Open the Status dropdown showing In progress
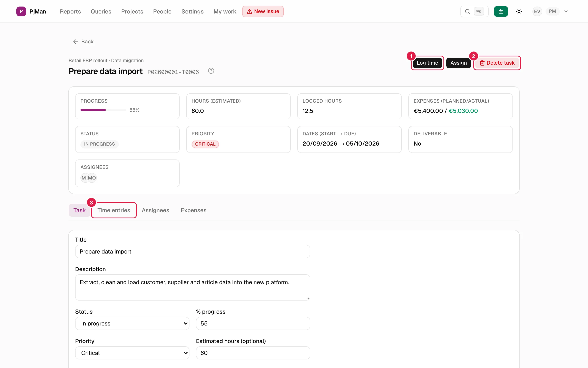 click(x=132, y=323)
